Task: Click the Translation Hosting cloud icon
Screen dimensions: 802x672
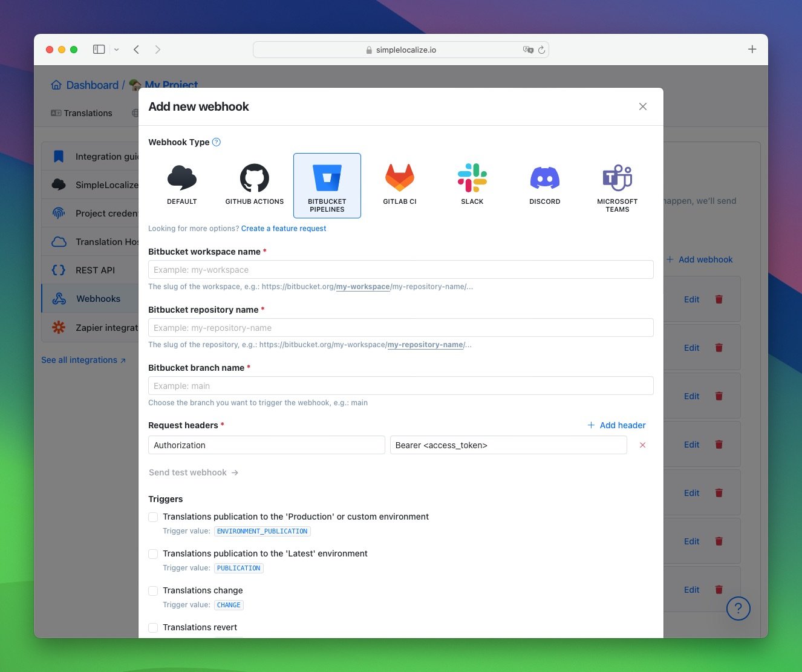Action: pyautogui.click(x=59, y=242)
